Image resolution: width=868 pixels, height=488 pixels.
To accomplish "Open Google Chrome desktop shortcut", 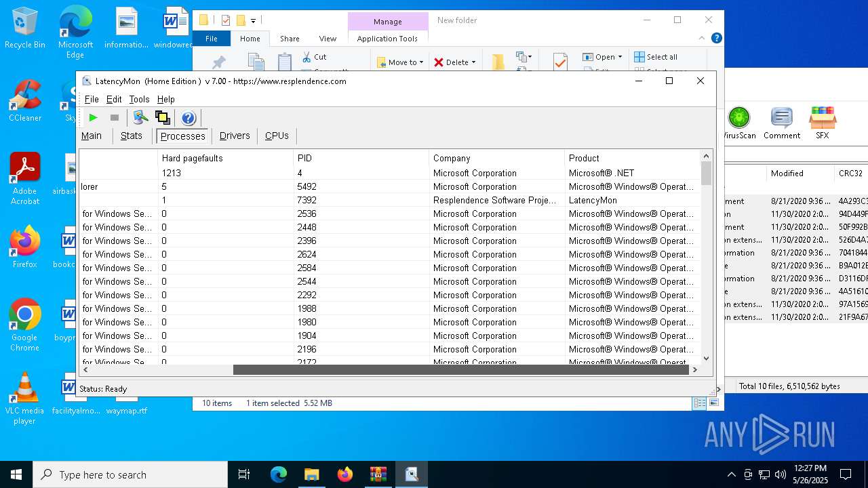I will 25,325.
